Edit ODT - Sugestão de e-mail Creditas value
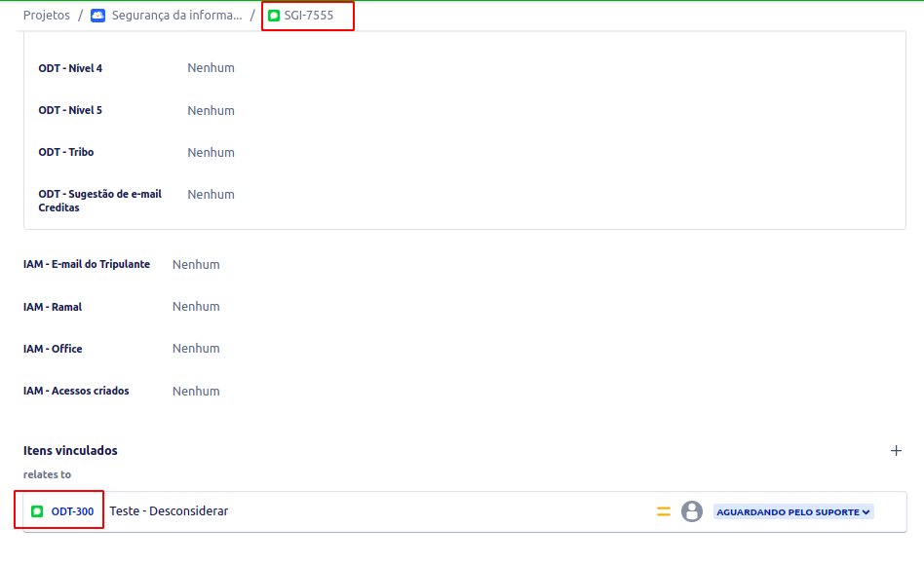This screenshot has width=924, height=565. pos(211,195)
